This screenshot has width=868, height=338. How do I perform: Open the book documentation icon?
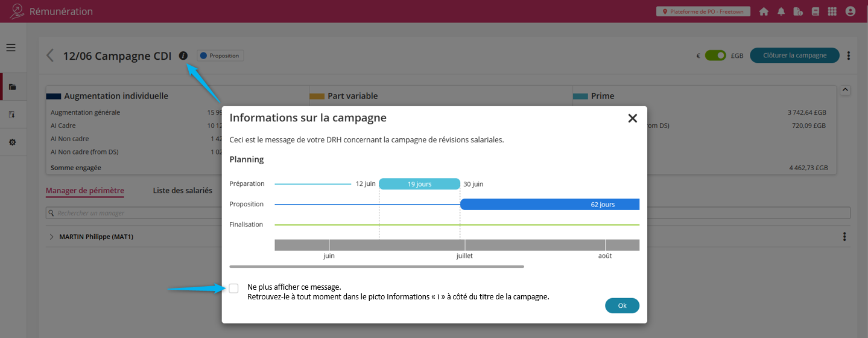pos(816,11)
